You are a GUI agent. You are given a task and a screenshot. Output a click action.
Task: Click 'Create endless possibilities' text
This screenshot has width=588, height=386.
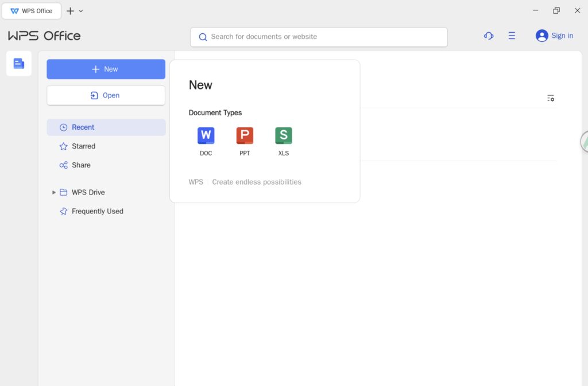[257, 182]
